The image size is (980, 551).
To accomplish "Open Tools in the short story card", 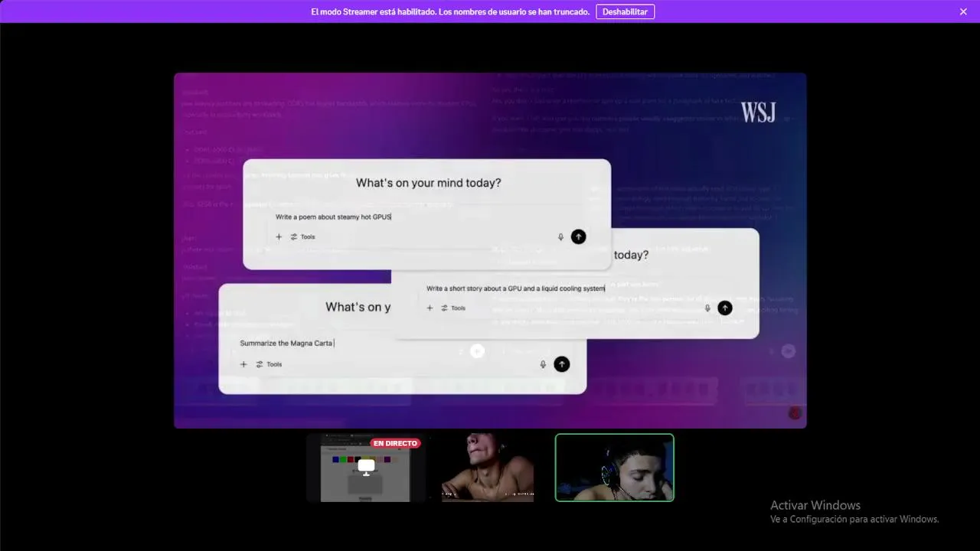I will (x=453, y=308).
